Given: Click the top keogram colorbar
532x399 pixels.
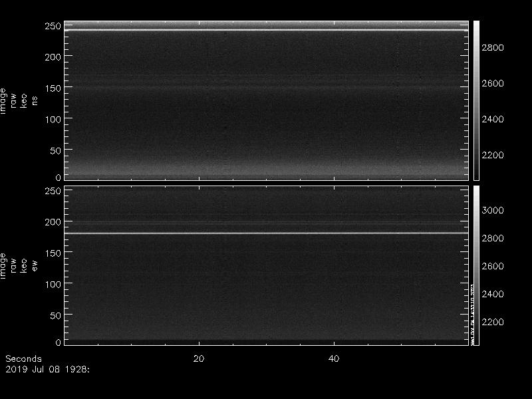Looking at the screenshot, I should (x=476, y=100).
